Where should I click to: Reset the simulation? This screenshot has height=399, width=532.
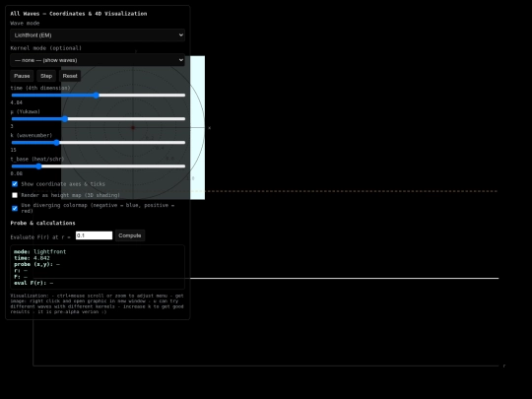pyautogui.click(x=70, y=76)
